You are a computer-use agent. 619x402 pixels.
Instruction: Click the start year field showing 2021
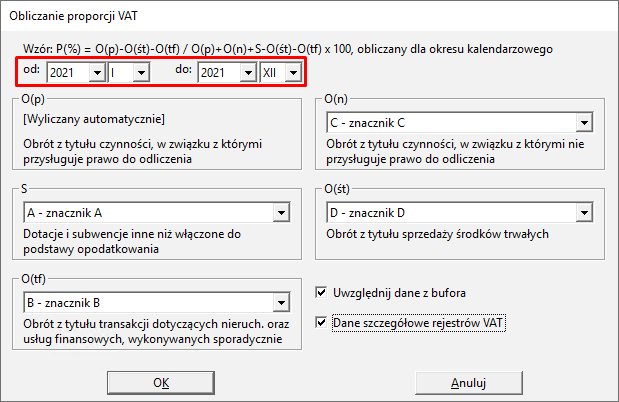[68, 72]
